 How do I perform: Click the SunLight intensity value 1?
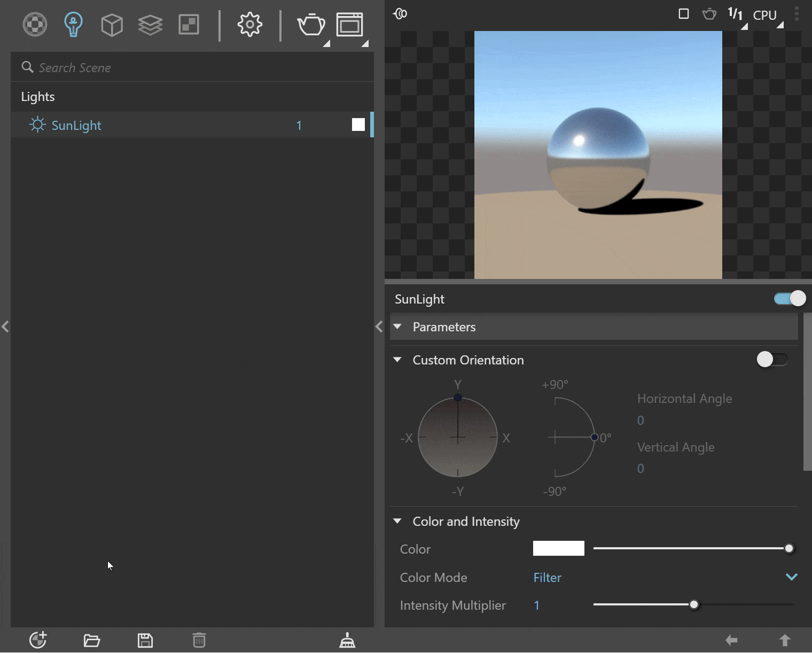(x=299, y=126)
